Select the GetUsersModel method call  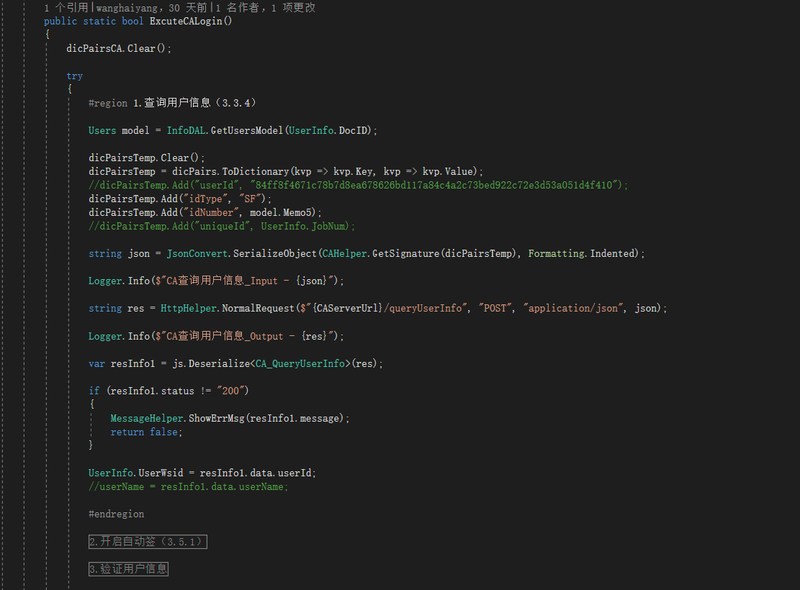click(247, 131)
